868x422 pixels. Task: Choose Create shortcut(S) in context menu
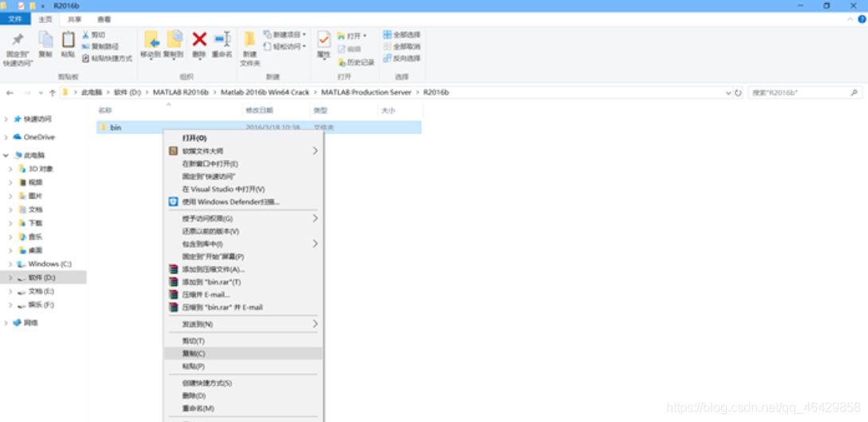[x=244, y=383]
